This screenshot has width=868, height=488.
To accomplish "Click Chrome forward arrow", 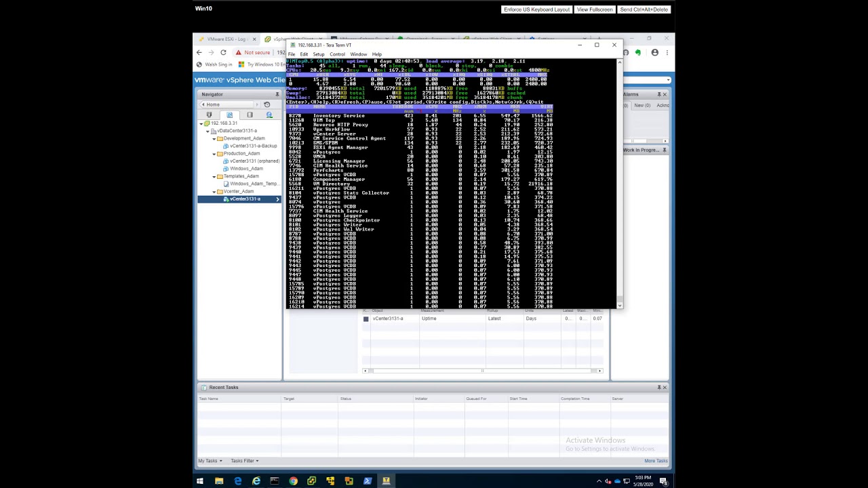I will [x=211, y=52].
